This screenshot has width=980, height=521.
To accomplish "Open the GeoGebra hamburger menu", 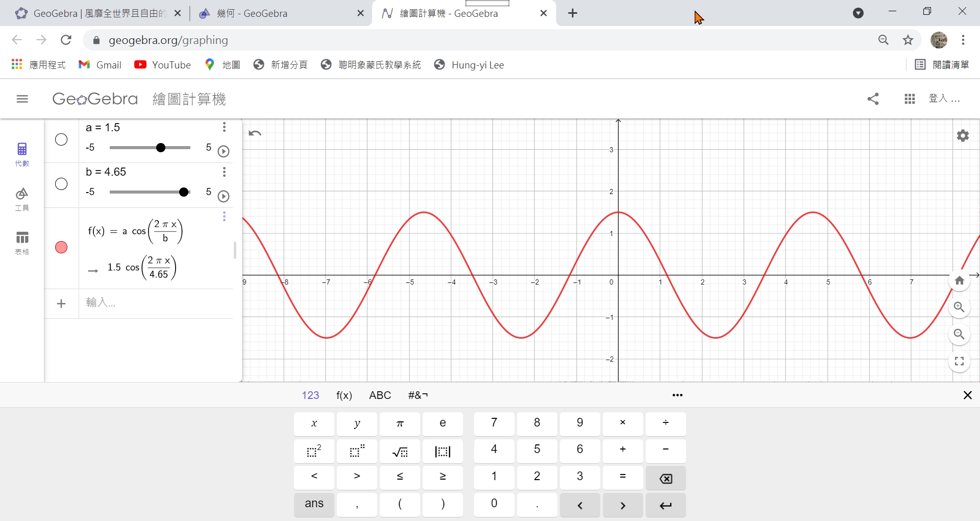I will (x=22, y=99).
